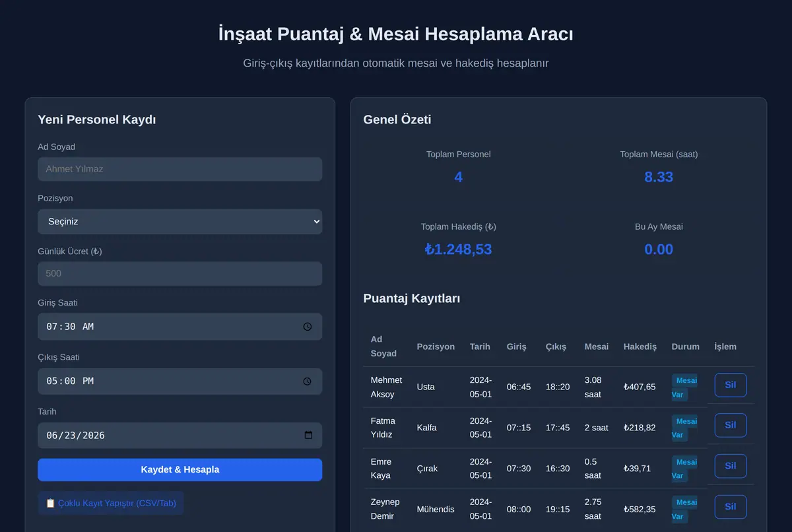Click the hakediş amount ₺582,35
Image resolution: width=792 pixels, height=532 pixels.
point(640,510)
